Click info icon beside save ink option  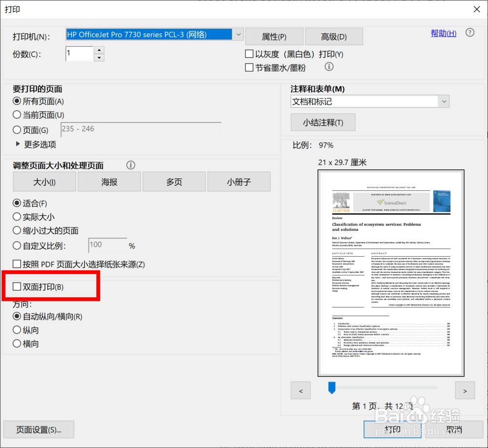pos(329,67)
